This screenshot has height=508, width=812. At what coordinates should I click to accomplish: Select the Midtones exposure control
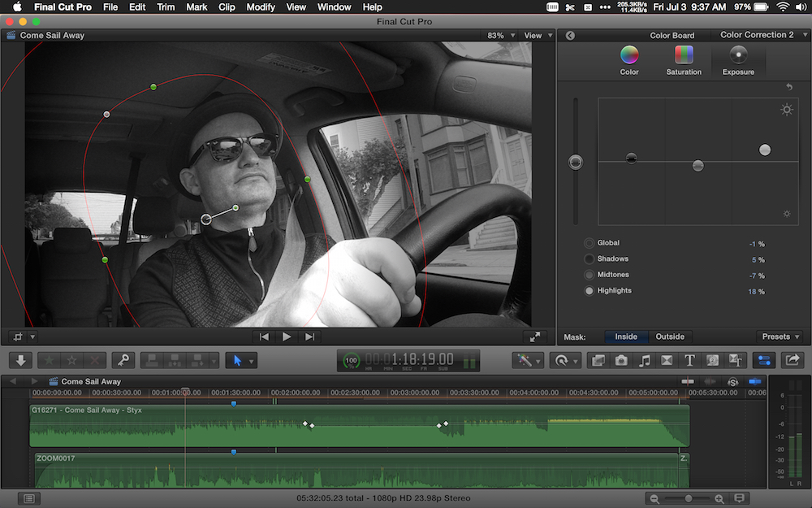coord(589,275)
